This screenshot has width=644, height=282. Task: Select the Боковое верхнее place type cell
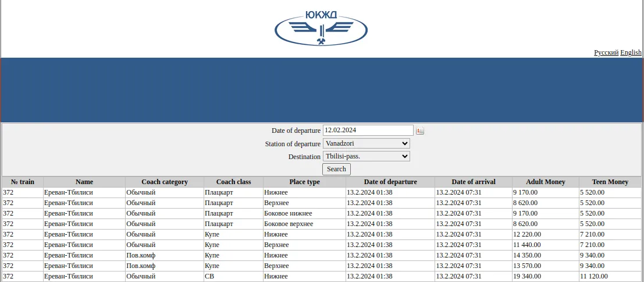pyautogui.click(x=289, y=224)
